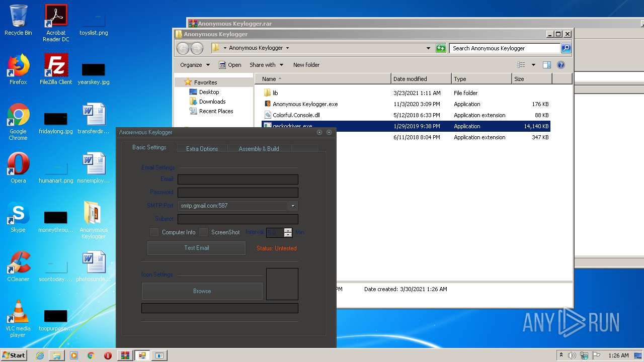This screenshot has height=362, width=644.
Task: Show hidden system tray icons
Action: (x=561, y=355)
